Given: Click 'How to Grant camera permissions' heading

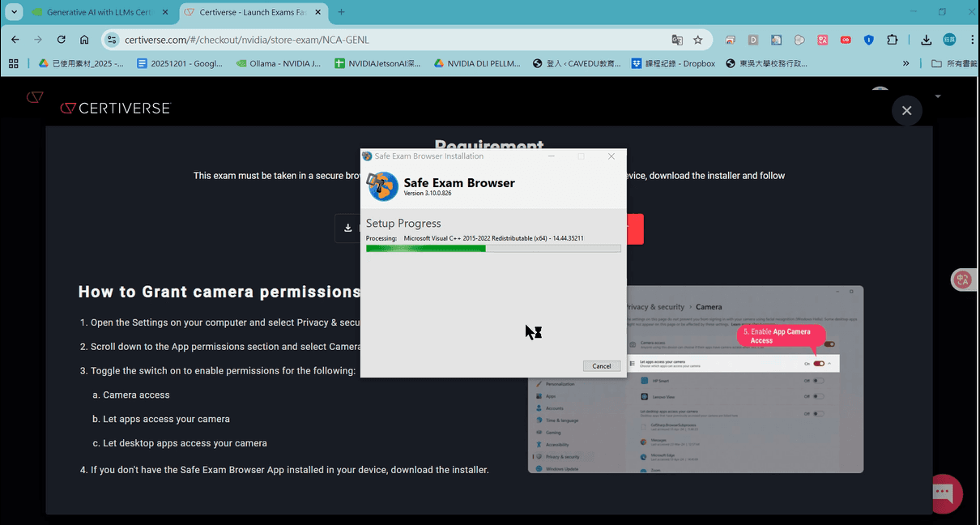Looking at the screenshot, I should pyautogui.click(x=219, y=292).
